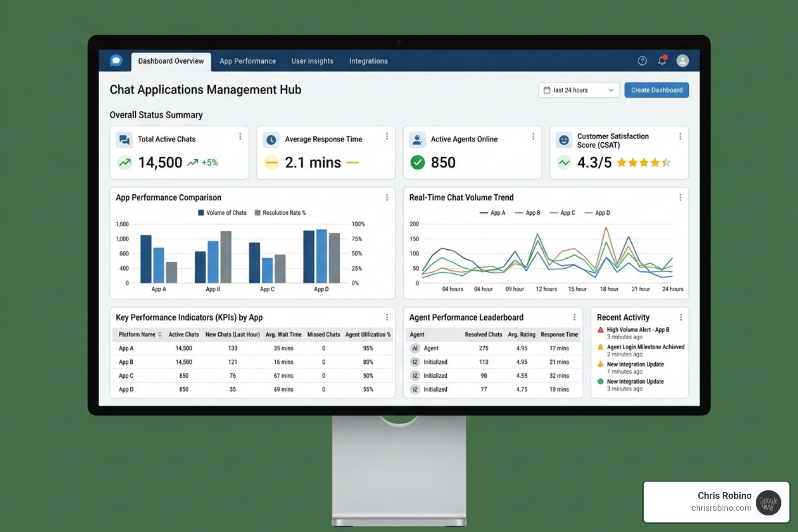Switch to the App Performance tab

248,61
